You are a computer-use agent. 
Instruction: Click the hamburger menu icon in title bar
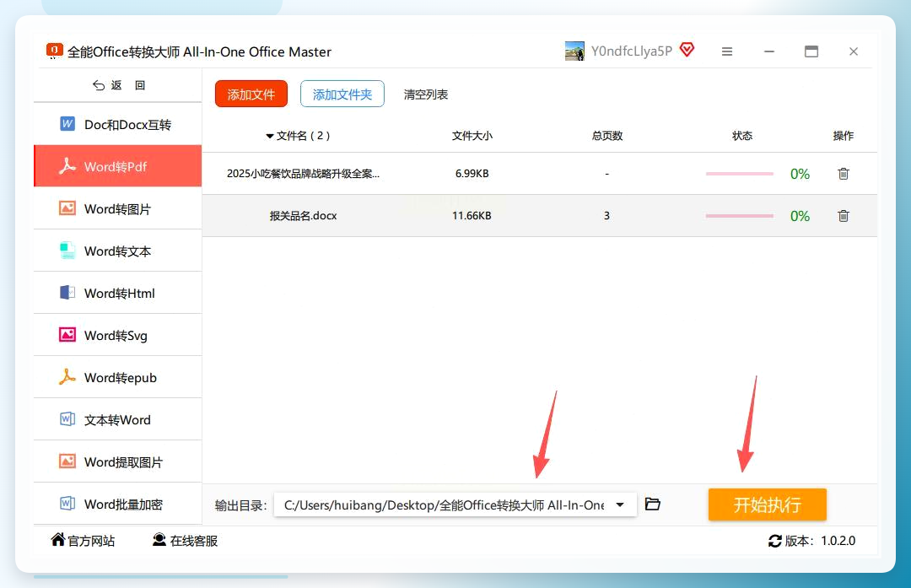pyautogui.click(x=727, y=51)
